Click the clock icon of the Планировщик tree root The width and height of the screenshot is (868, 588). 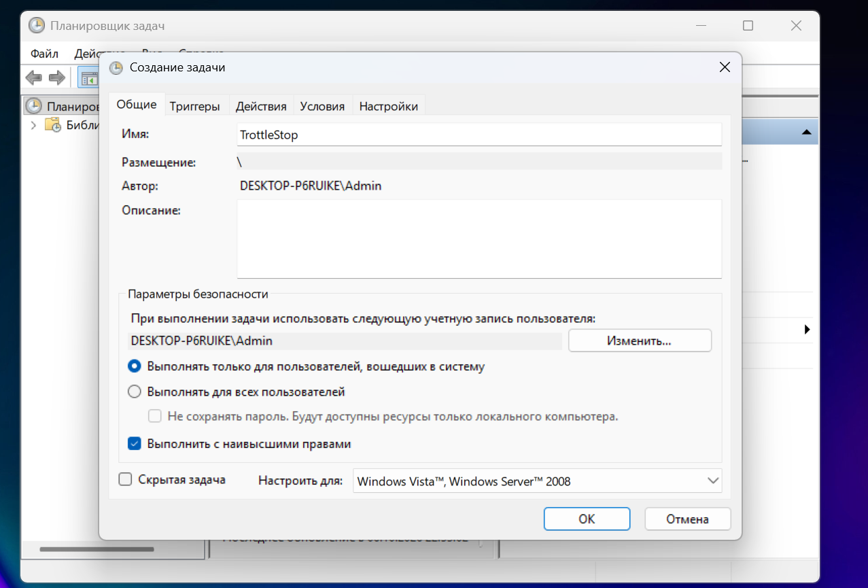coord(34,106)
